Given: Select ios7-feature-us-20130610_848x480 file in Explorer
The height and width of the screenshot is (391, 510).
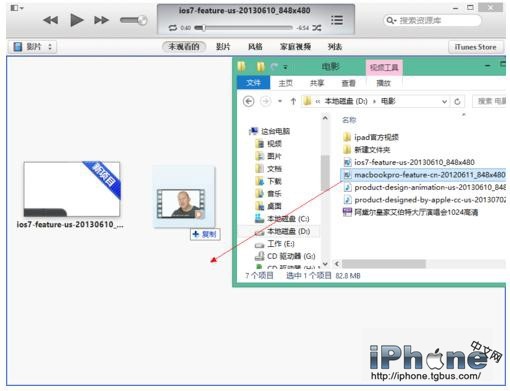Looking at the screenshot, I should click(x=409, y=162).
